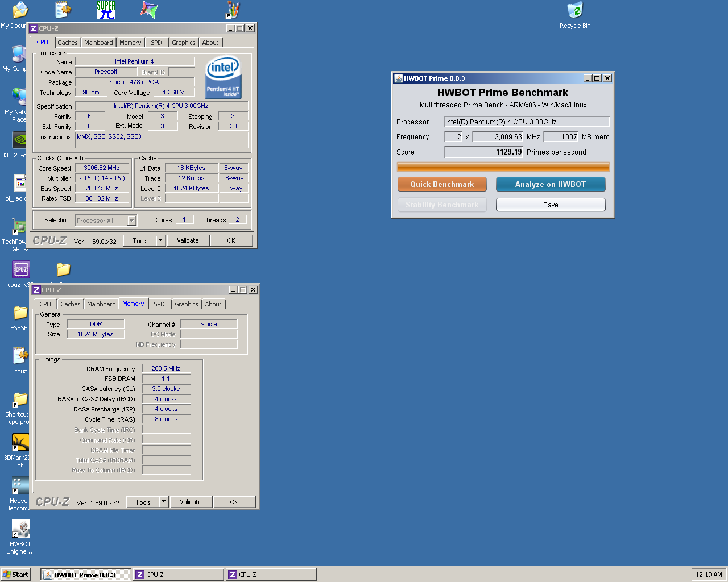Launch the Heaven Benchmark shortcut
The image size is (728, 582).
(19, 485)
